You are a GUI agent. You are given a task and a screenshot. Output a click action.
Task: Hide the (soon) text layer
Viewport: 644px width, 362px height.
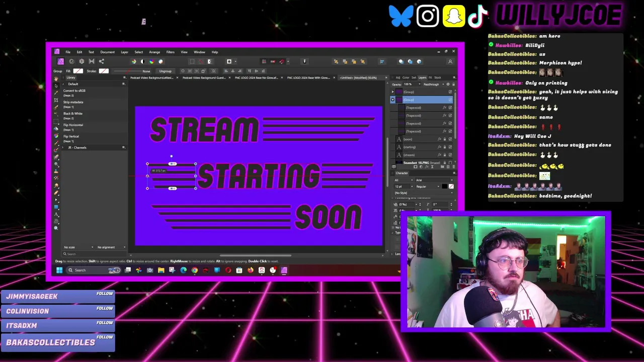[450, 139]
